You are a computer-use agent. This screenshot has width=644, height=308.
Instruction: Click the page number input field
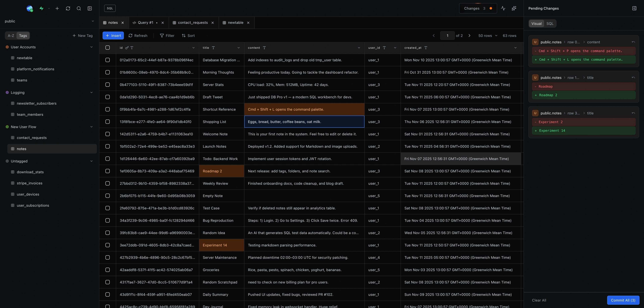tap(447, 36)
